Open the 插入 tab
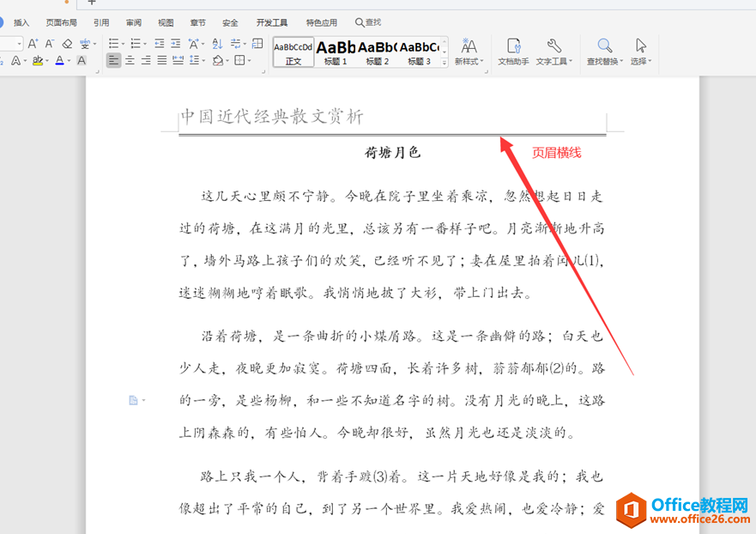 coord(21,22)
